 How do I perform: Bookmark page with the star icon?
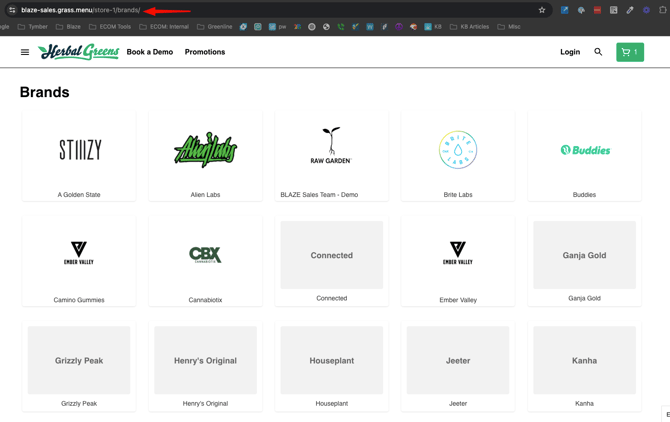click(542, 10)
